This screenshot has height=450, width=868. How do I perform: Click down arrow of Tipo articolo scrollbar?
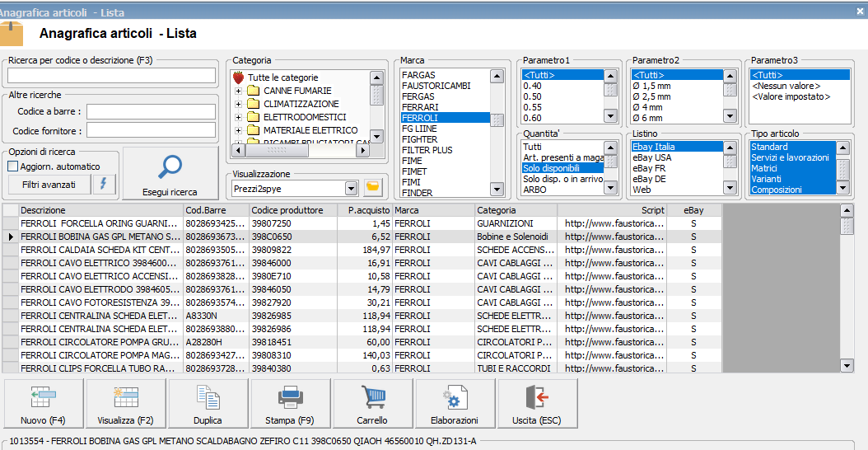[842, 188]
